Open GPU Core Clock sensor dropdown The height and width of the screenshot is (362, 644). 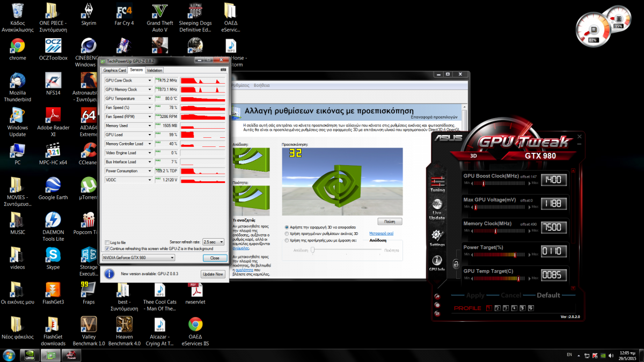pyautogui.click(x=149, y=80)
